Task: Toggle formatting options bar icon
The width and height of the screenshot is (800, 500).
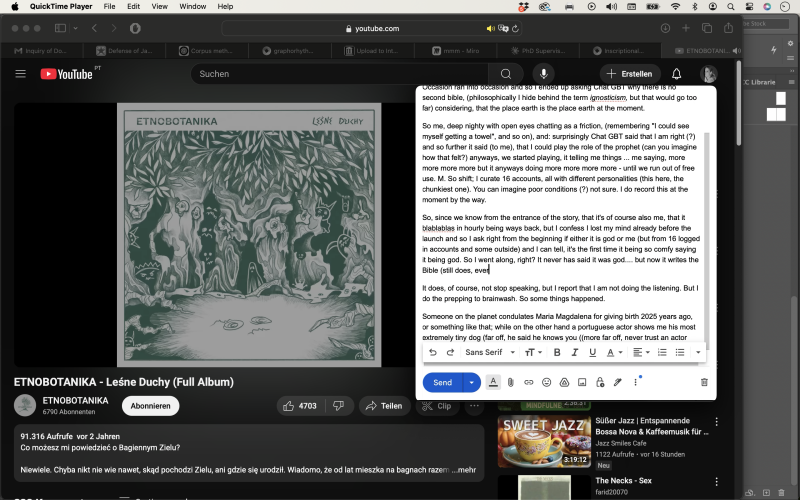Action: (493, 382)
